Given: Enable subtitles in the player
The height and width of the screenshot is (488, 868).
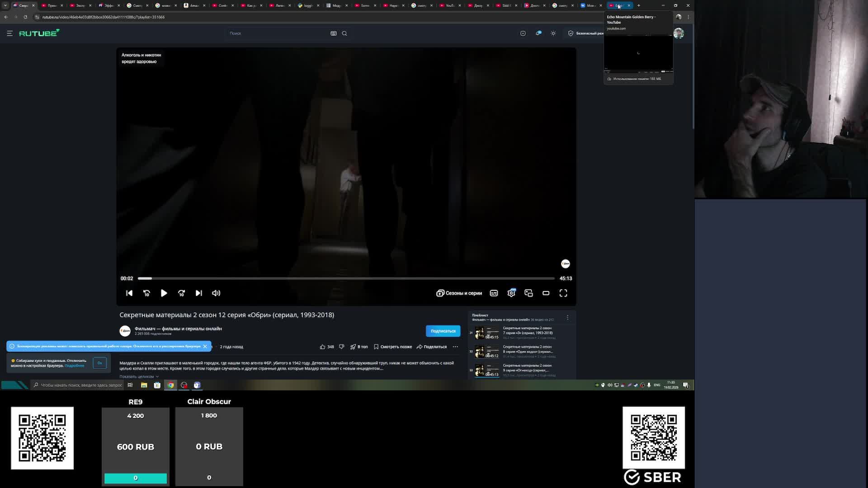Looking at the screenshot, I should click(x=494, y=293).
